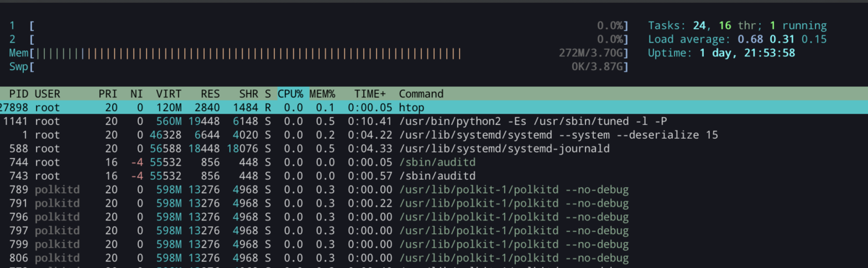Sort by the USER column header
The width and height of the screenshot is (868, 268).
[x=48, y=94]
